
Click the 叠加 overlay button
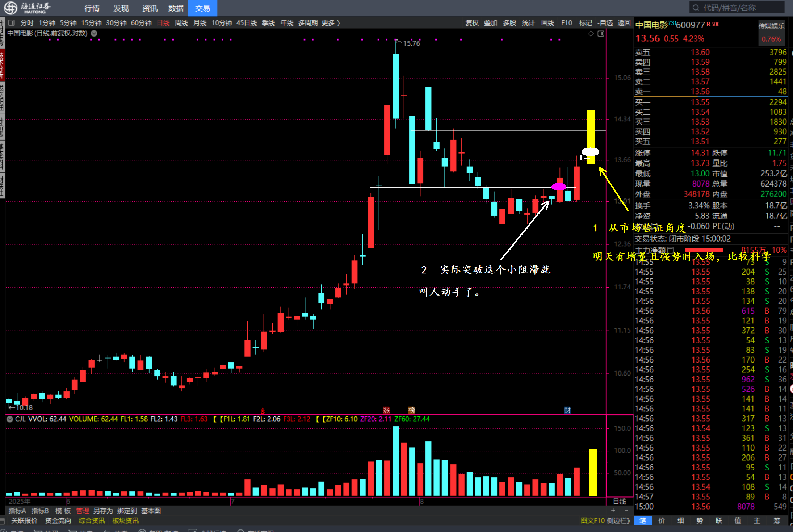490,23
